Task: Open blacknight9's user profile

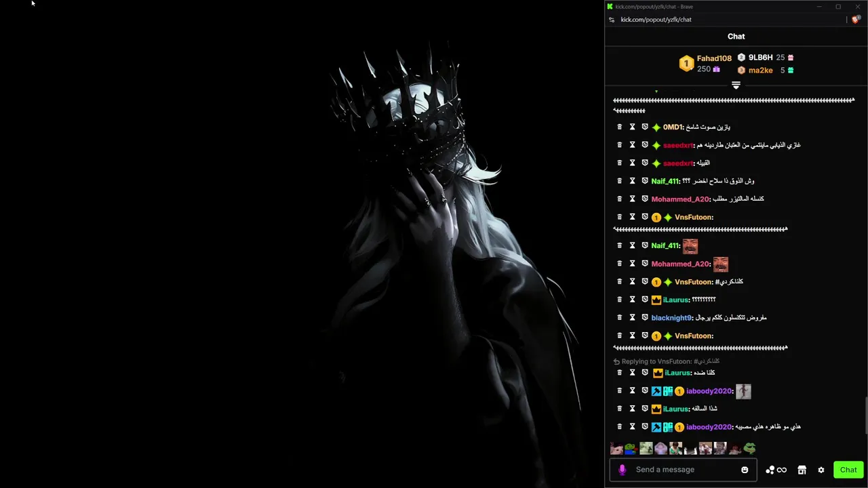Action: tap(671, 317)
